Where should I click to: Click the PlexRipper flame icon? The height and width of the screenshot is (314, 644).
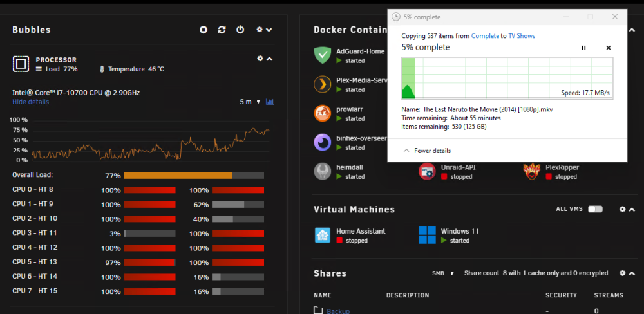click(x=532, y=172)
